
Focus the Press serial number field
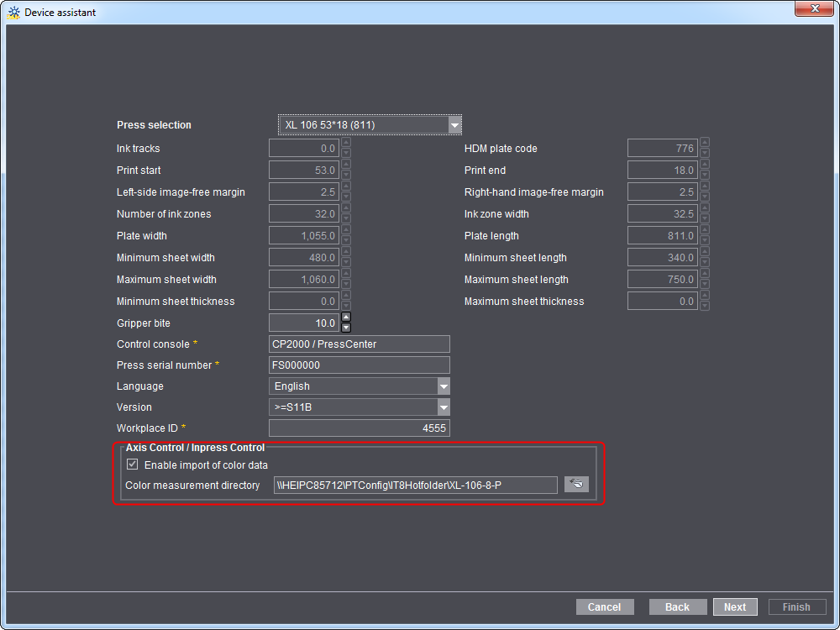tap(360, 365)
